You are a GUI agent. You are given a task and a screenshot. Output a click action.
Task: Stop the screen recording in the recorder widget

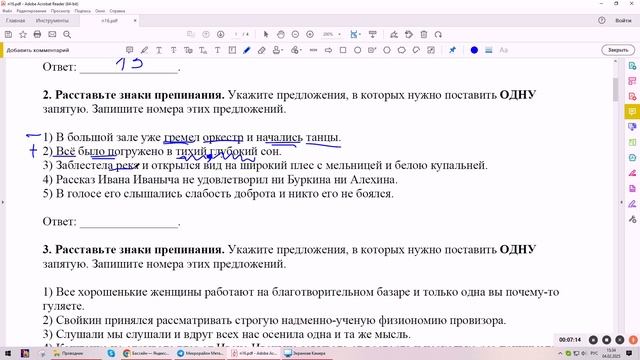click(x=607, y=340)
